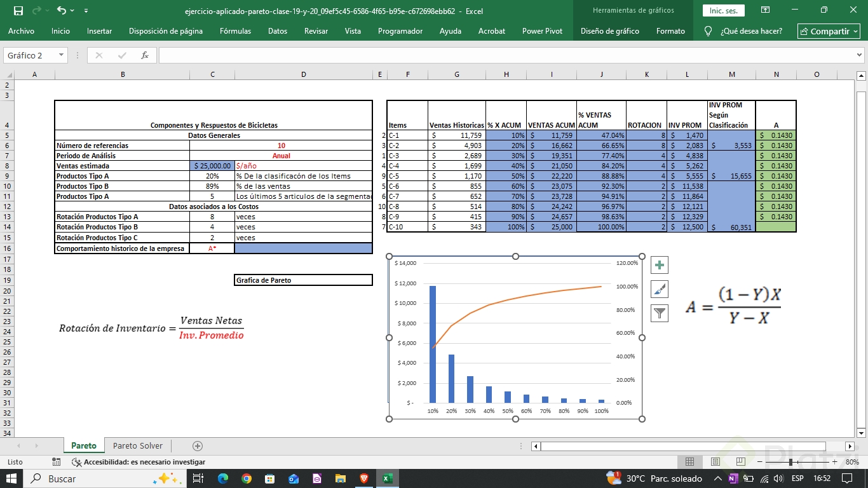Add a new sheet with plus icon
The width and height of the screenshot is (868, 488).
click(x=198, y=446)
